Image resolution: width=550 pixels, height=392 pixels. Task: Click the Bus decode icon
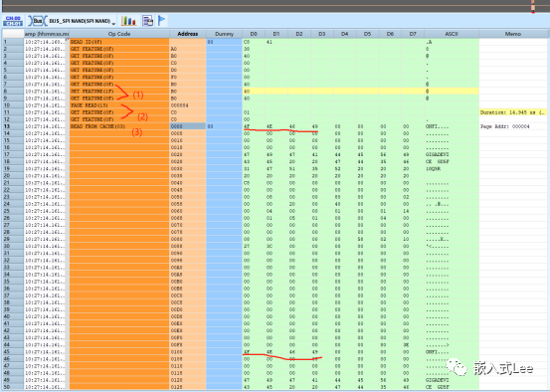pyautogui.click(x=37, y=21)
